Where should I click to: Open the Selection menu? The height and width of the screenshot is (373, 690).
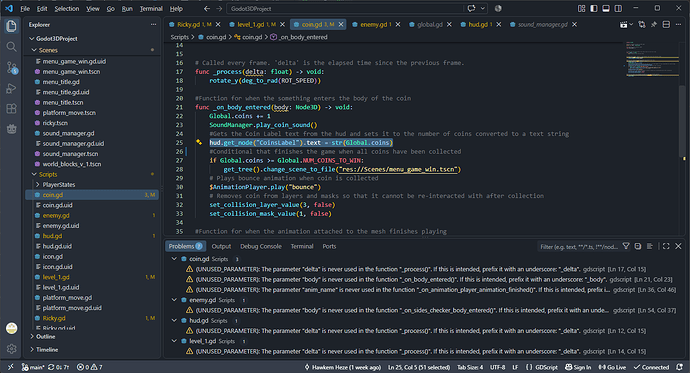pos(66,8)
